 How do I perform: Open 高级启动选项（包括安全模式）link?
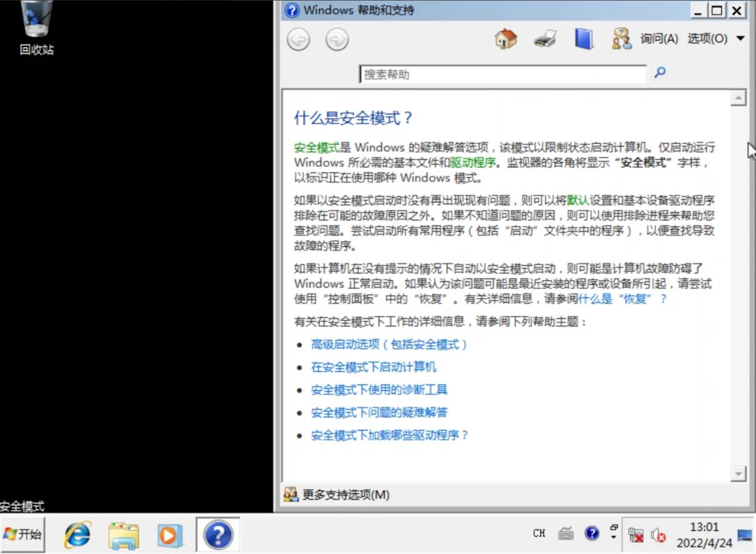click(389, 344)
